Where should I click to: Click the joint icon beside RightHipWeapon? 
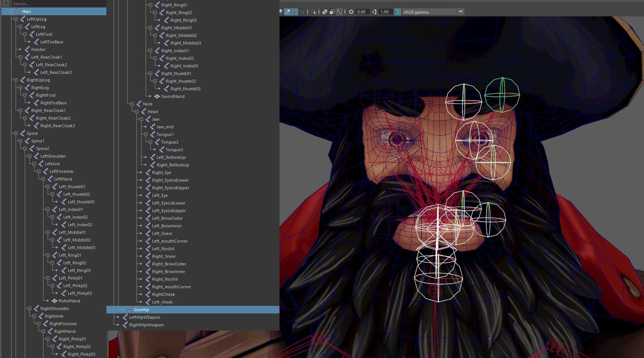pyautogui.click(x=125, y=325)
